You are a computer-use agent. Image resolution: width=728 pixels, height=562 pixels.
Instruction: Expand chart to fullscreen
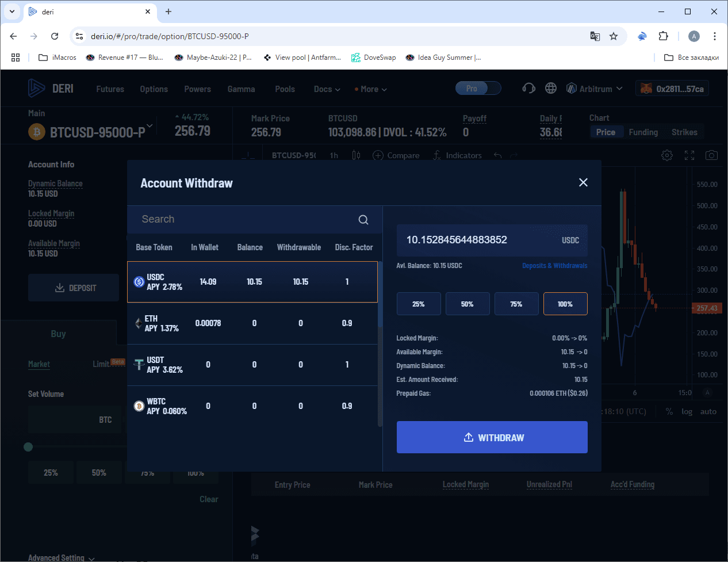689,155
